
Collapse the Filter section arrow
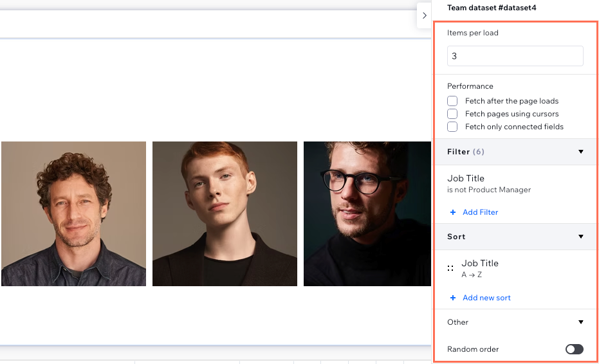click(x=580, y=152)
